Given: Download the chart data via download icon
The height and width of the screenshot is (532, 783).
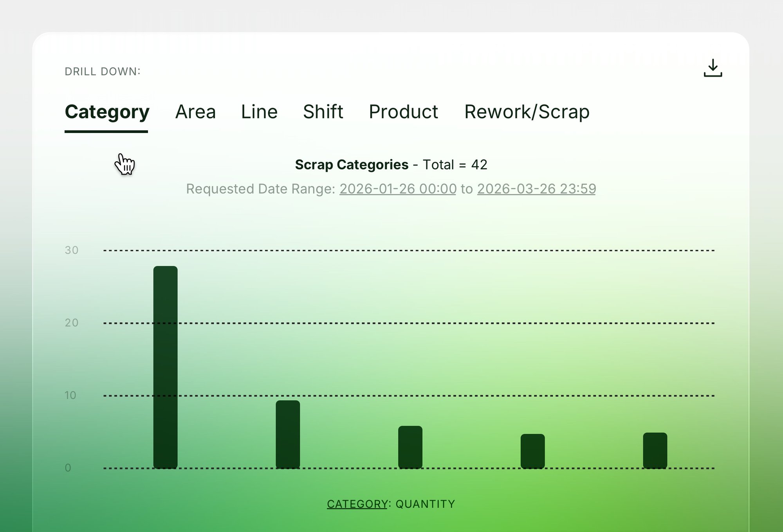Looking at the screenshot, I should (x=713, y=68).
